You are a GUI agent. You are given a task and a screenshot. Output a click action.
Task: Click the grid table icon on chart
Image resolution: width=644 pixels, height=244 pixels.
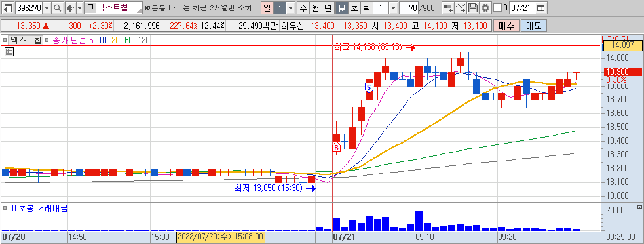(x=9, y=52)
